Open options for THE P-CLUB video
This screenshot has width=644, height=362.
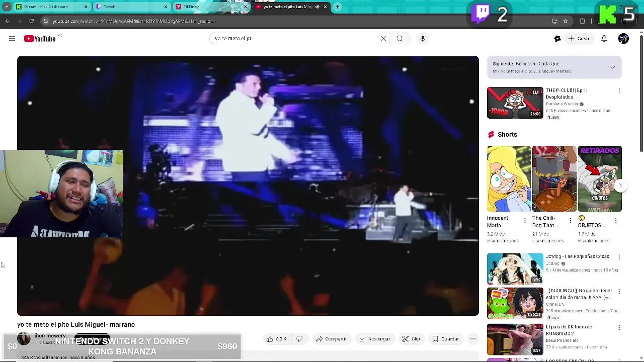(619, 91)
